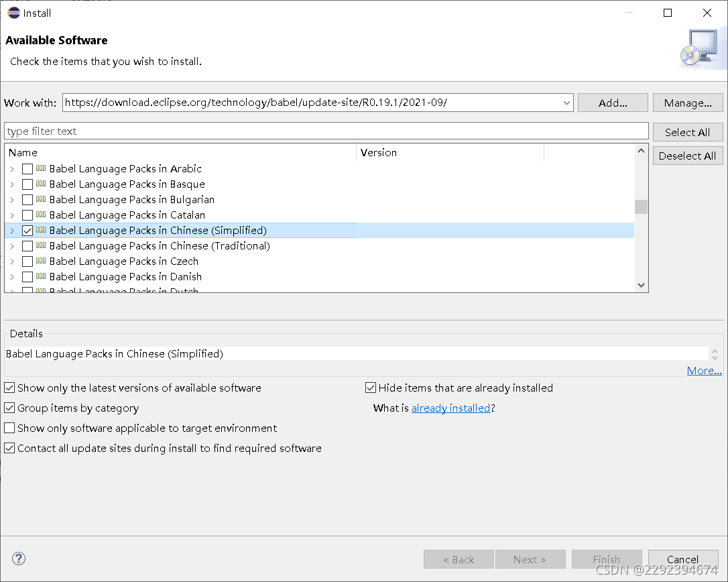Toggle Hide items that are already installed
The height and width of the screenshot is (582, 728).
click(371, 388)
